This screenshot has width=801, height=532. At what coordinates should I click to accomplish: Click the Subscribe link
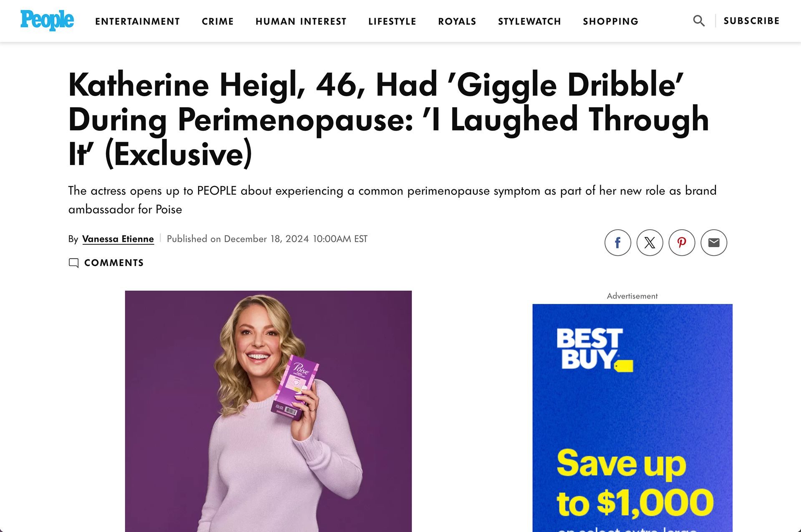point(751,21)
